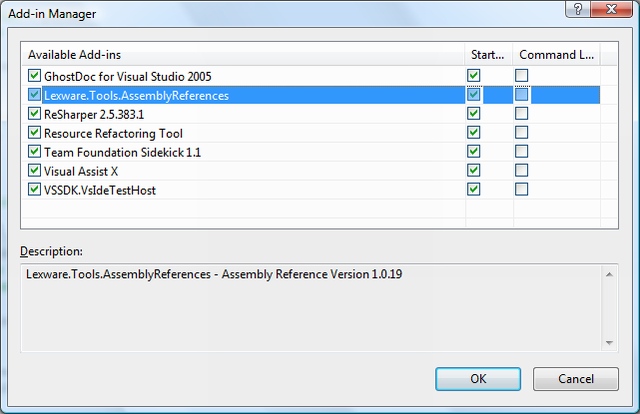
Task: Disable Startup for Team Foundation Sidekick row
Action: [473, 151]
